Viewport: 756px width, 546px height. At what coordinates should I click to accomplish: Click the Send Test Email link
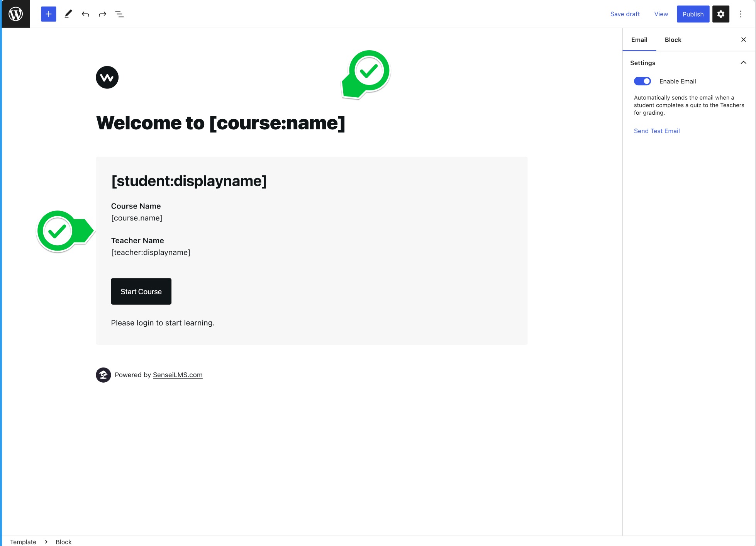[x=657, y=131]
